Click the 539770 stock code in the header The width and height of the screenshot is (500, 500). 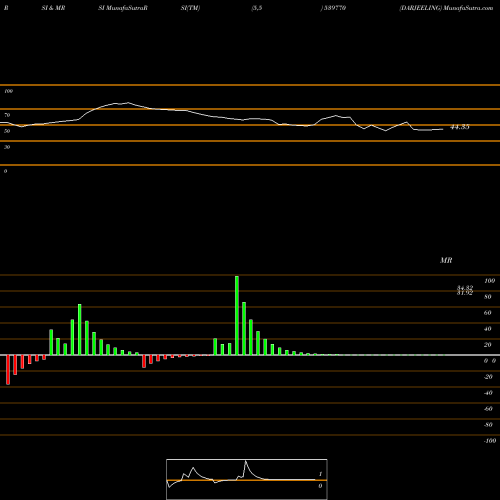(x=334, y=8)
